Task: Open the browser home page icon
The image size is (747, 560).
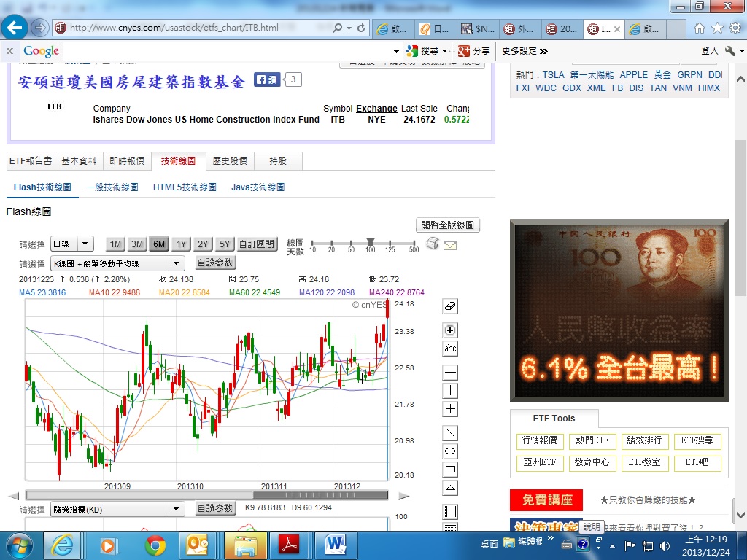Action: pyautogui.click(x=700, y=28)
